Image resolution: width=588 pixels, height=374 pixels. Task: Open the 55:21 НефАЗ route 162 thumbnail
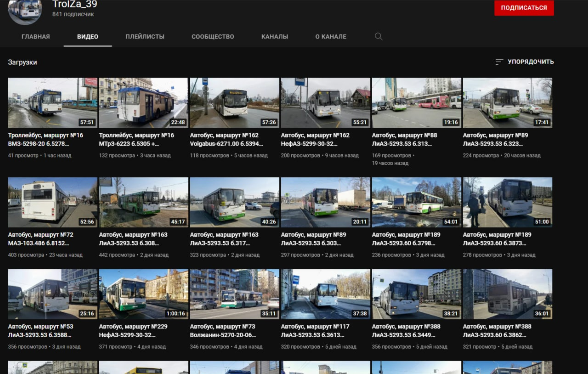tap(325, 102)
